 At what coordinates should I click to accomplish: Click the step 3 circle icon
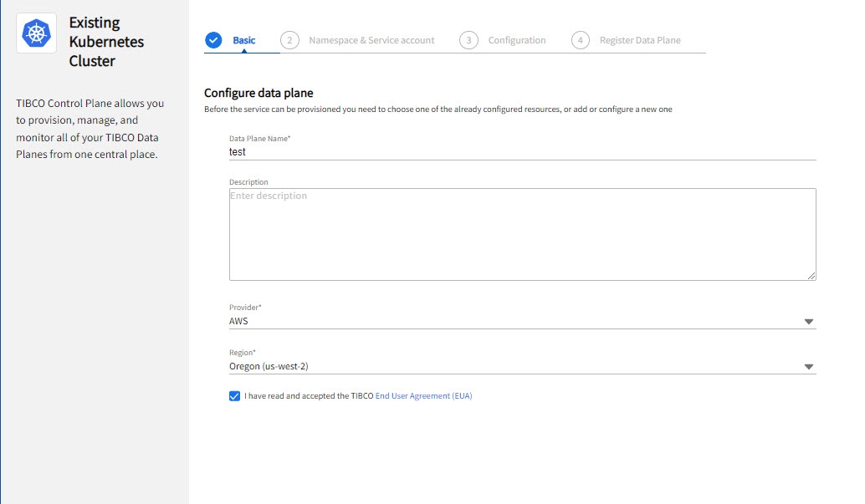click(468, 40)
